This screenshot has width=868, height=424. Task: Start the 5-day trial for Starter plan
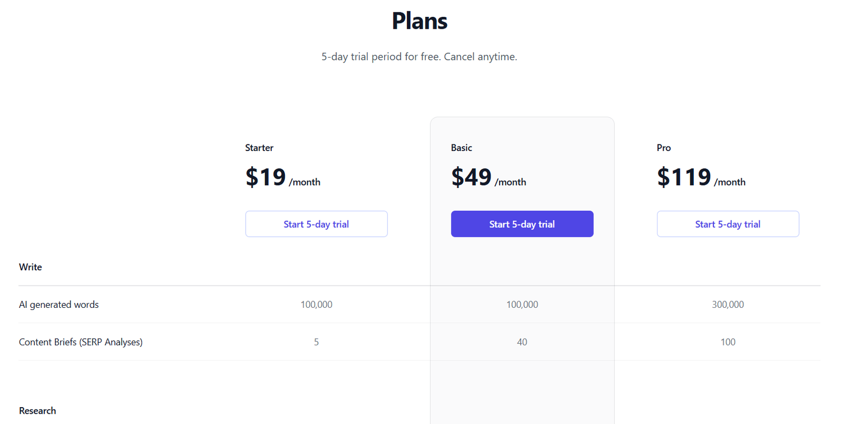pyautogui.click(x=316, y=224)
